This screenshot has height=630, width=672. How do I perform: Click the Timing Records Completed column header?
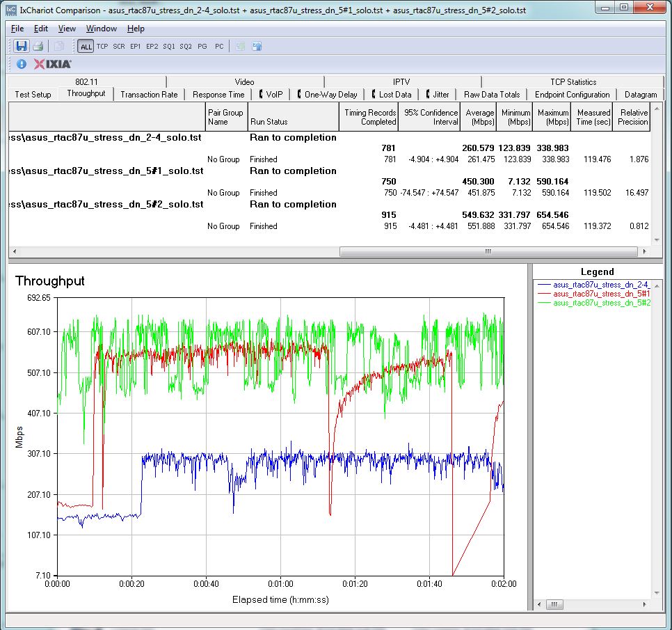(369, 117)
